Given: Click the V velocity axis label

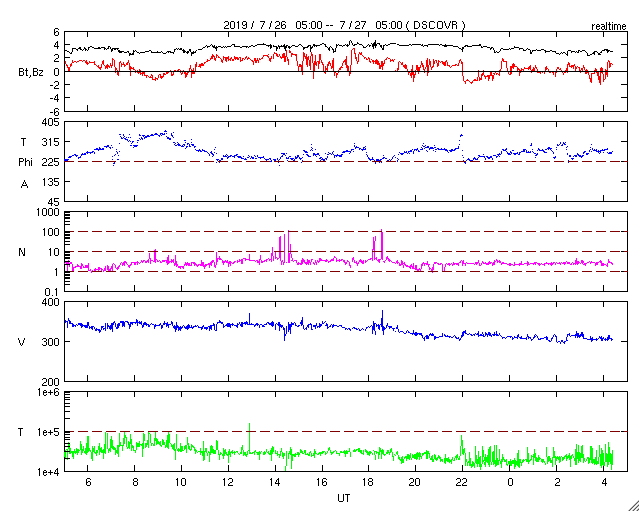Looking at the screenshot, I should (x=22, y=342).
